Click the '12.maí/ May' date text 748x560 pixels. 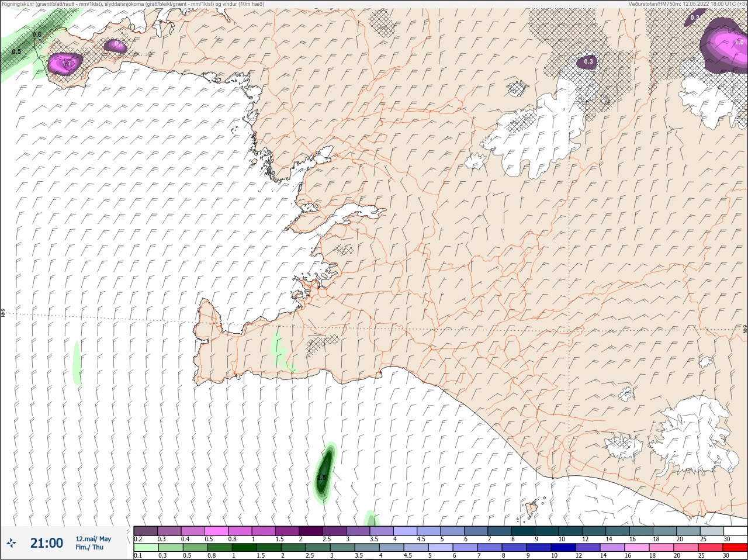[93, 539]
